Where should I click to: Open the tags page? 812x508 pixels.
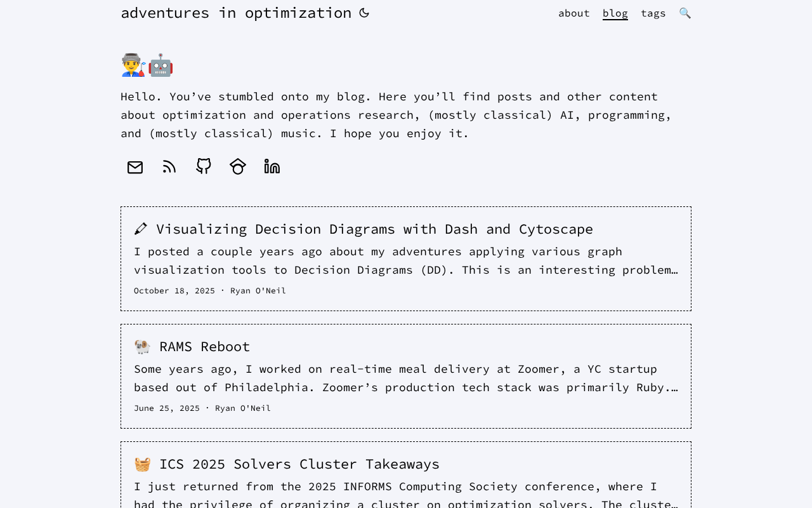click(653, 13)
